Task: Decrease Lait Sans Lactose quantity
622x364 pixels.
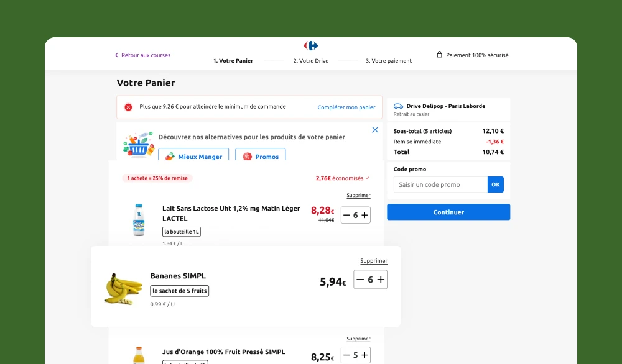Action: coord(346,215)
